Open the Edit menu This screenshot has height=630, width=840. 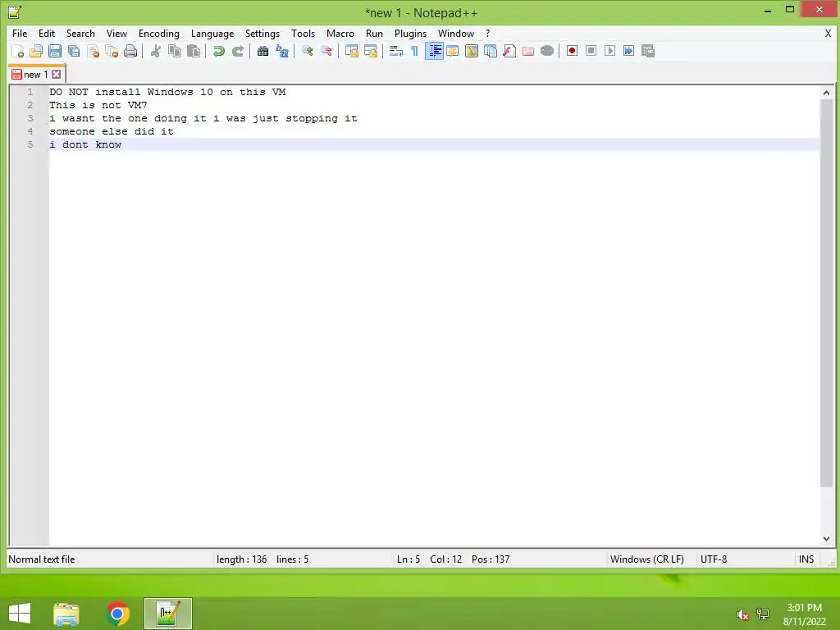(x=47, y=33)
